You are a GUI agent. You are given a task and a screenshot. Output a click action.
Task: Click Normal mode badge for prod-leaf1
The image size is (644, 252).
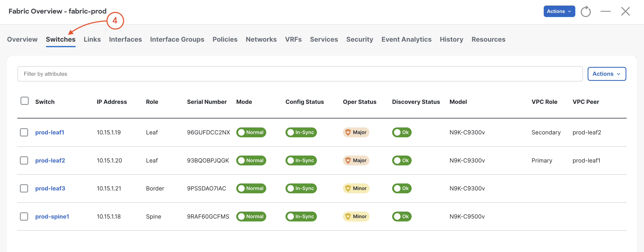(251, 132)
